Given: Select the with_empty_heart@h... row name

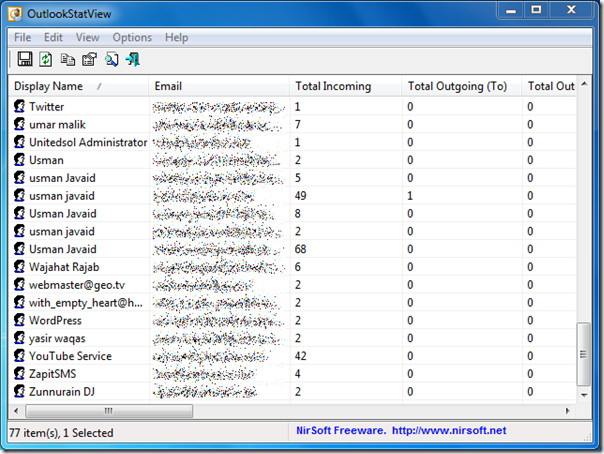Looking at the screenshot, I should pos(86,303).
